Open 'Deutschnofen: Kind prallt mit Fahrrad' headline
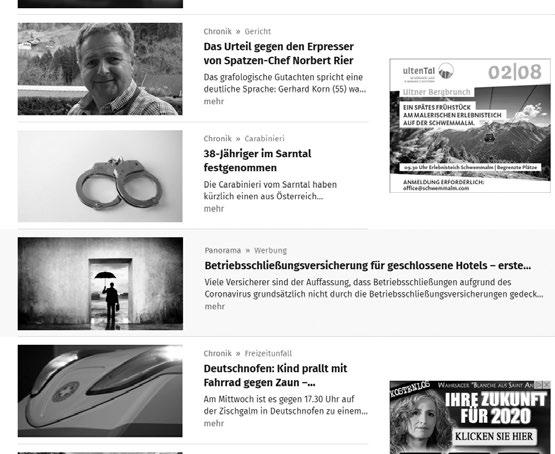Screen dimensions: 555x454 pyautogui.click(x=275, y=375)
